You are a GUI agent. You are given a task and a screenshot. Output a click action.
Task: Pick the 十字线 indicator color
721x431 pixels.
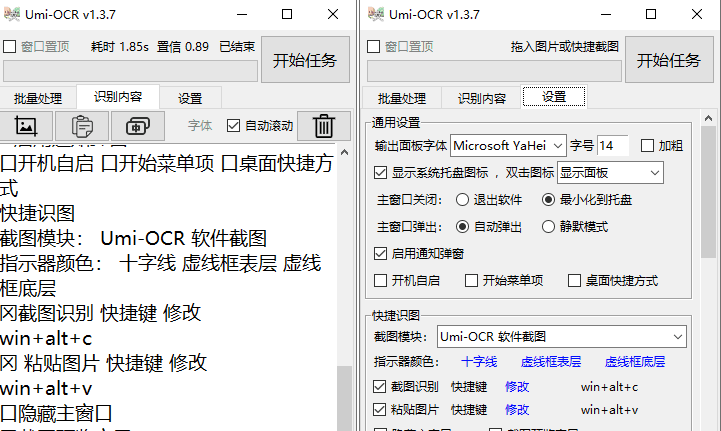pos(479,362)
